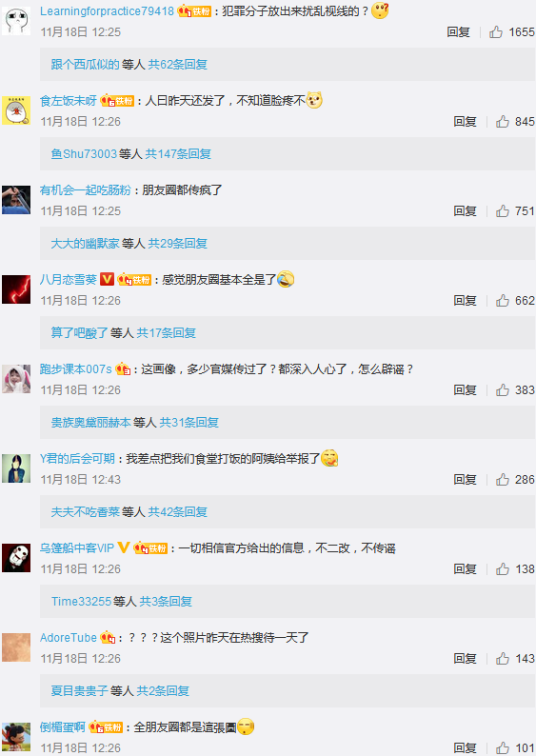Tap thumbs-up on 八月恋雪葵's comment
This screenshot has width=536, height=756.
[503, 301]
